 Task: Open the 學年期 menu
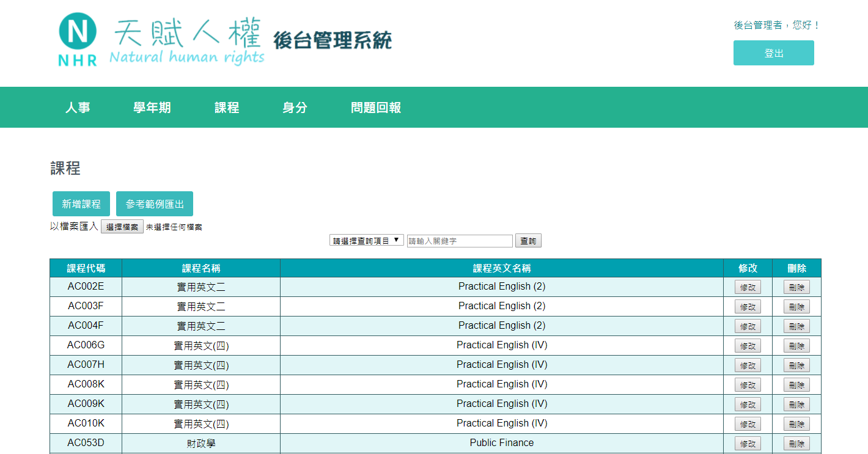tap(152, 108)
